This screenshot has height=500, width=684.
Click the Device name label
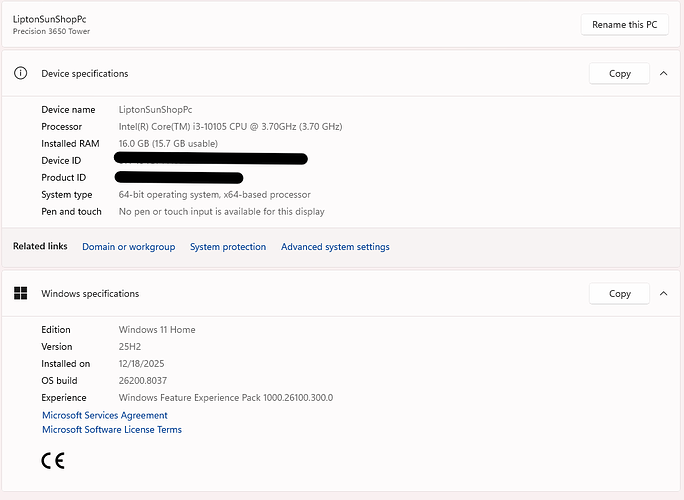click(x=68, y=110)
